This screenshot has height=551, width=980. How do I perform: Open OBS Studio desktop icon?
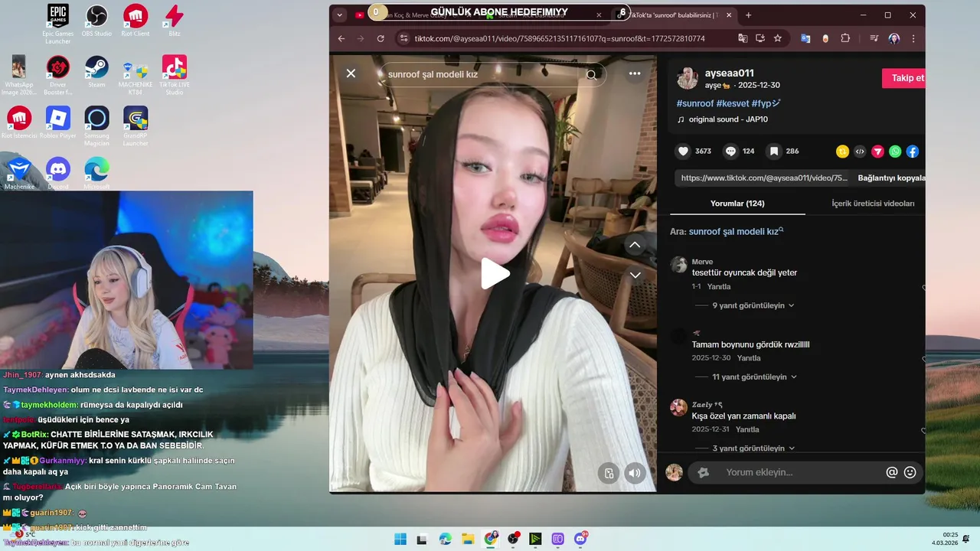[96, 21]
